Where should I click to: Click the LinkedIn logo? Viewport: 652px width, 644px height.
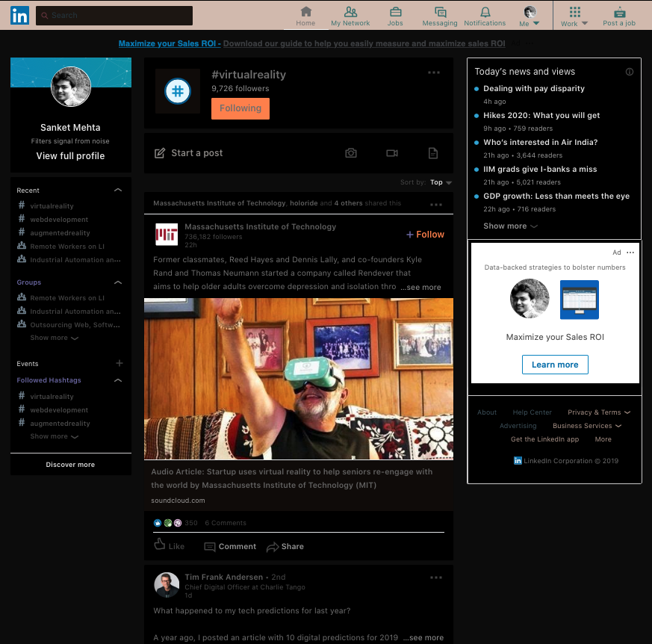click(19, 15)
